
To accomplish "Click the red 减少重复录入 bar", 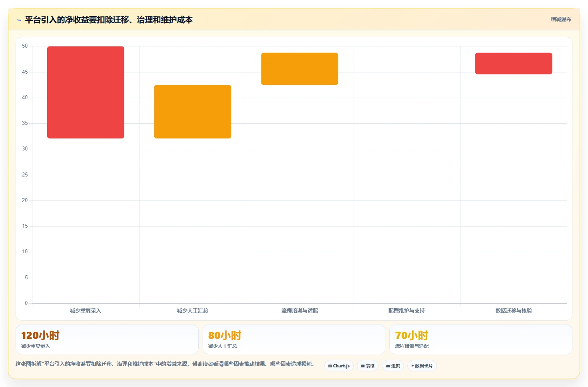I will pyautogui.click(x=86, y=92).
